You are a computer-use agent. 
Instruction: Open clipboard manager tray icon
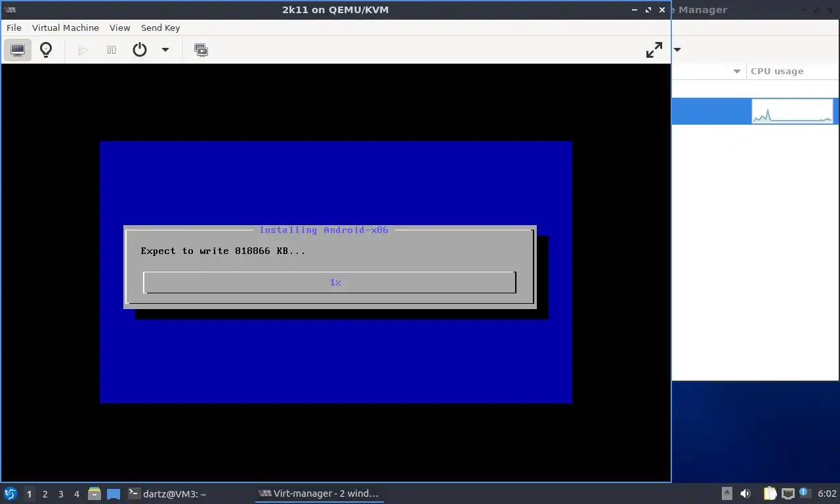[x=770, y=493]
